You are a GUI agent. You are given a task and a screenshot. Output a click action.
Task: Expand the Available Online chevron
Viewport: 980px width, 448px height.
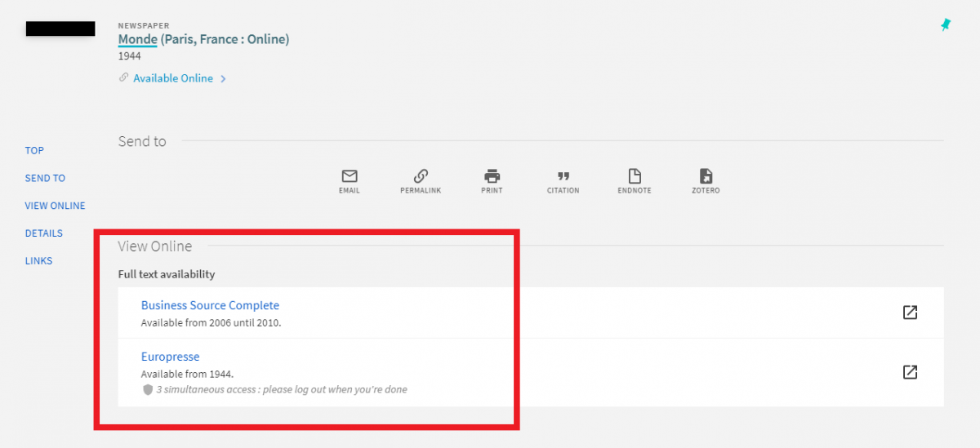223,79
